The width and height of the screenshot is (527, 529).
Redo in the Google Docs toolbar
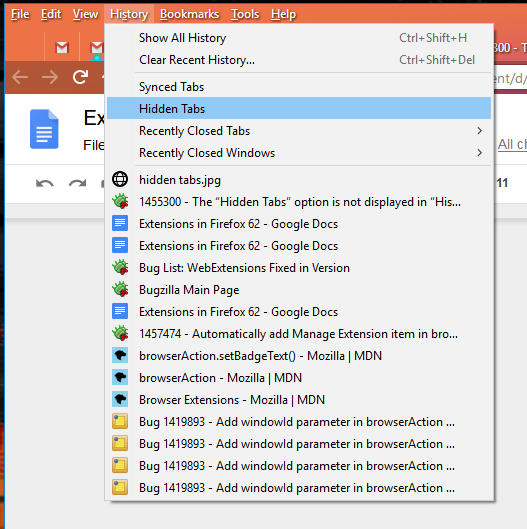click(x=77, y=184)
